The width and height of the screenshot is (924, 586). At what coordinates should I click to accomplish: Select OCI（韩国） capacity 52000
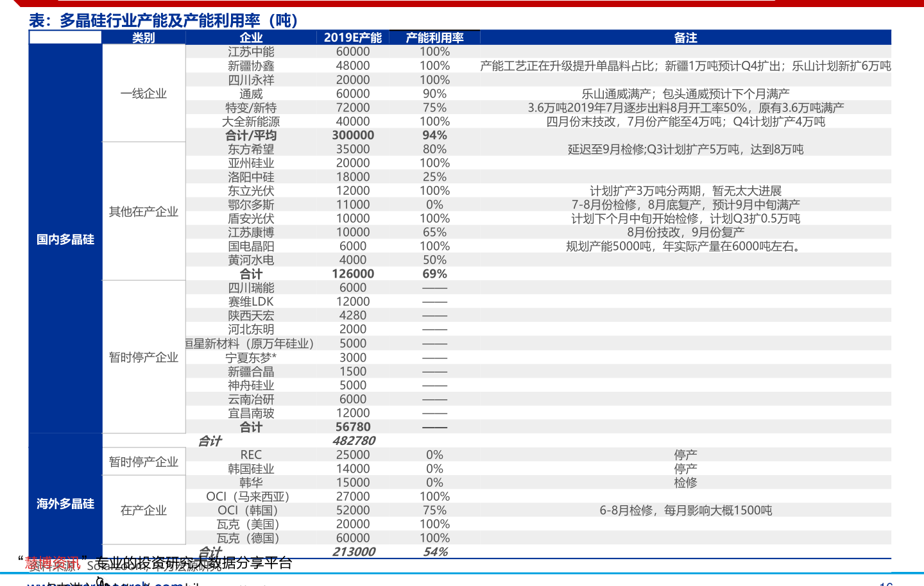(x=353, y=510)
